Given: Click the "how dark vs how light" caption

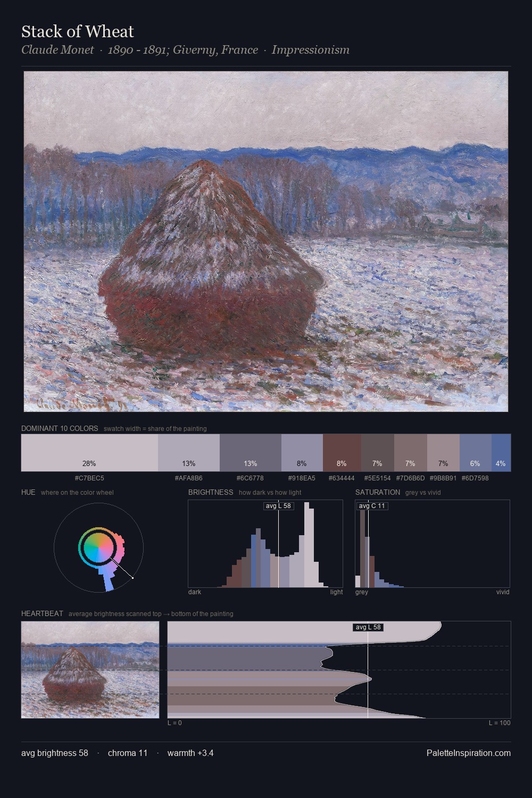Looking at the screenshot, I should click(x=270, y=493).
